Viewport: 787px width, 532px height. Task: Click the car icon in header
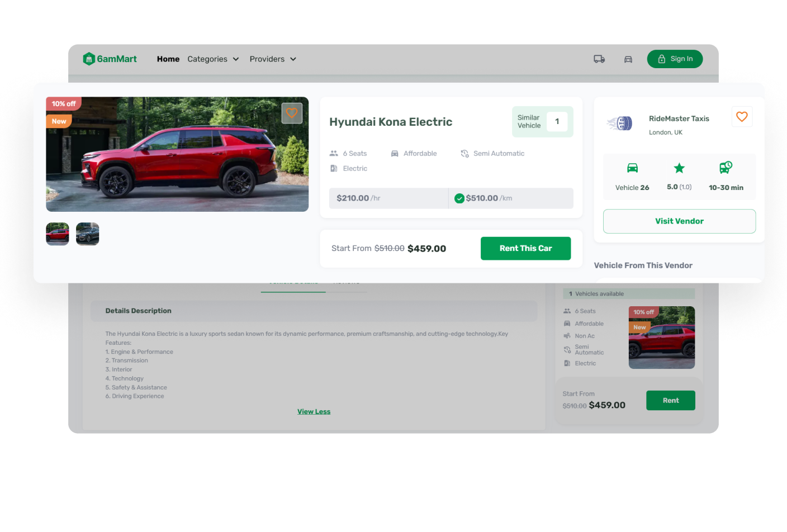(x=628, y=59)
